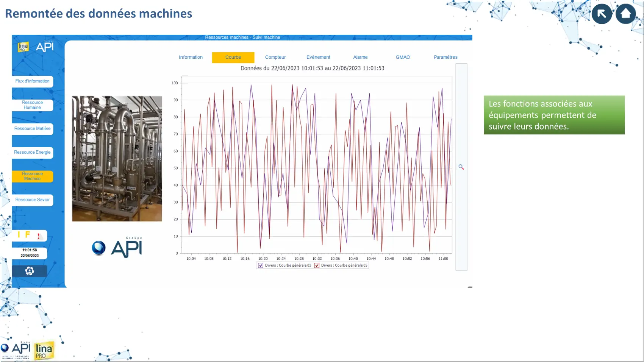This screenshot has width=644, height=362.
Task: Go to the GMAO tab
Action: pyautogui.click(x=403, y=57)
